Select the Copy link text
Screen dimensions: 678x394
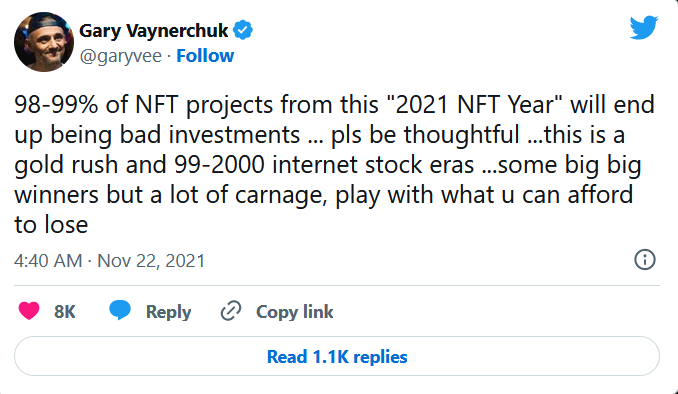[x=294, y=312]
